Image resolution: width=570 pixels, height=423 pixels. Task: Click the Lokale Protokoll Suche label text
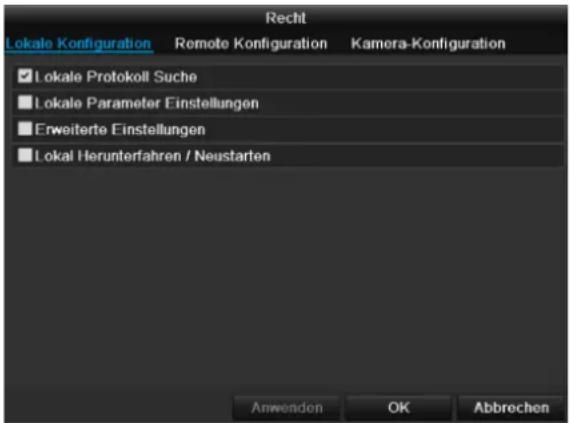[116, 77]
